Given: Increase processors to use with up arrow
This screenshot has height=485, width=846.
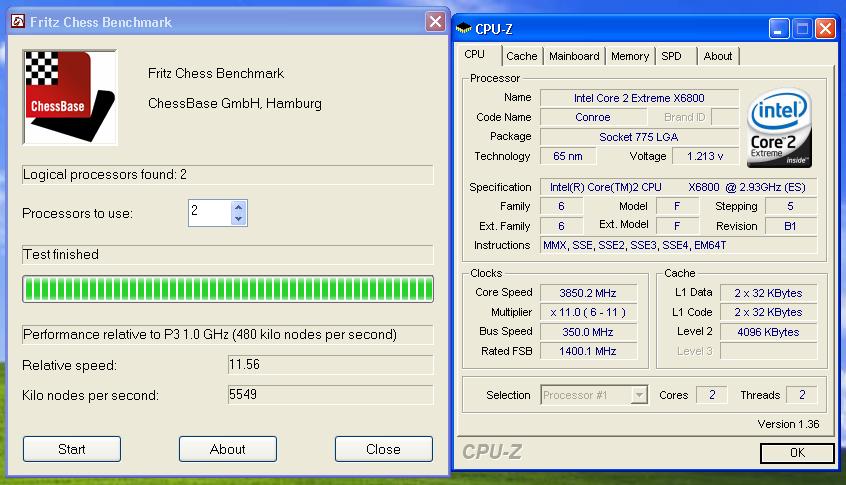Looking at the screenshot, I should [x=238, y=207].
